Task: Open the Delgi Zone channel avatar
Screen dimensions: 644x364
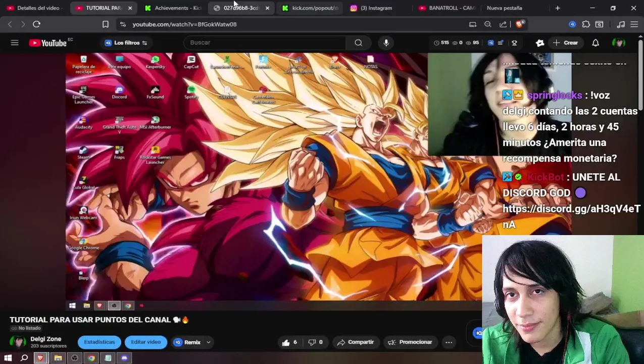Action: coord(18,342)
